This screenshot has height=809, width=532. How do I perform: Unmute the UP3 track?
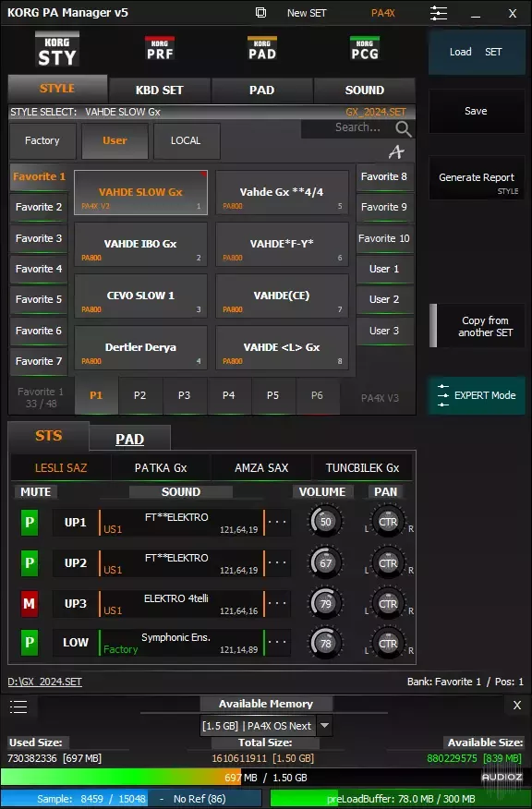click(30, 603)
